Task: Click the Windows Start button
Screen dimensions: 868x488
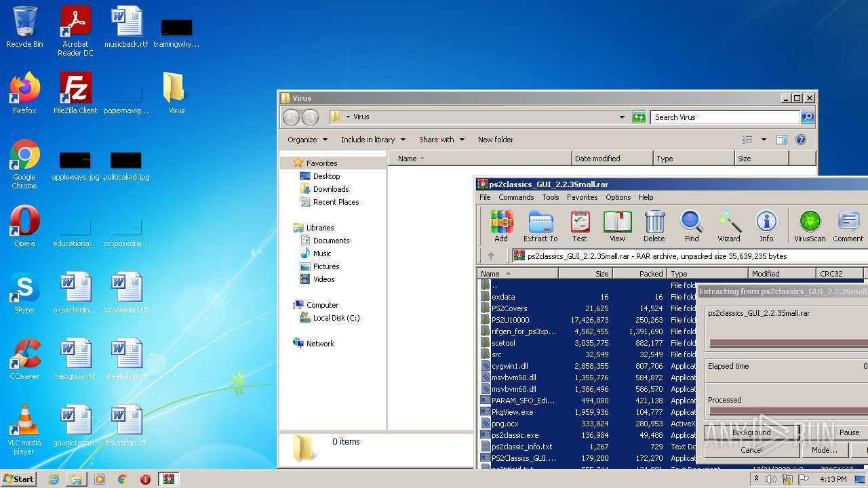Action: tap(18, 479)
